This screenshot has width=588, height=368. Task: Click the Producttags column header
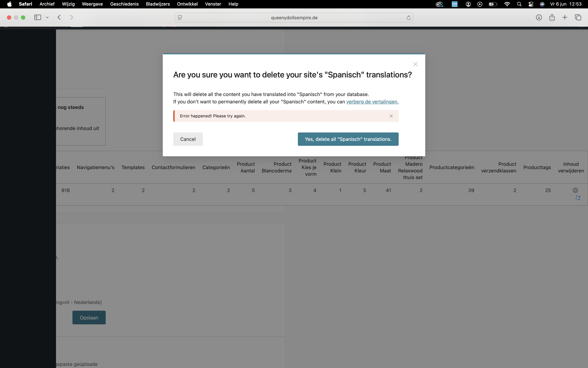(x=537, y=168)
